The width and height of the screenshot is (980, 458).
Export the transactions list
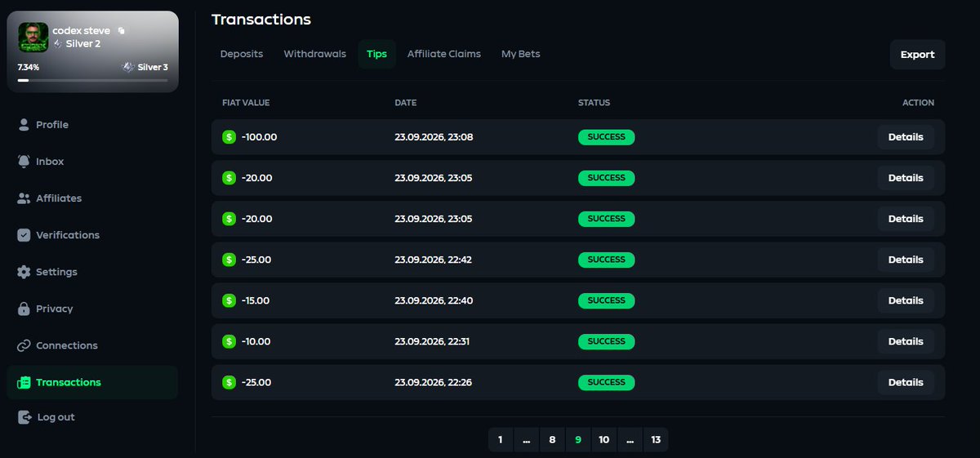[917, 55]
